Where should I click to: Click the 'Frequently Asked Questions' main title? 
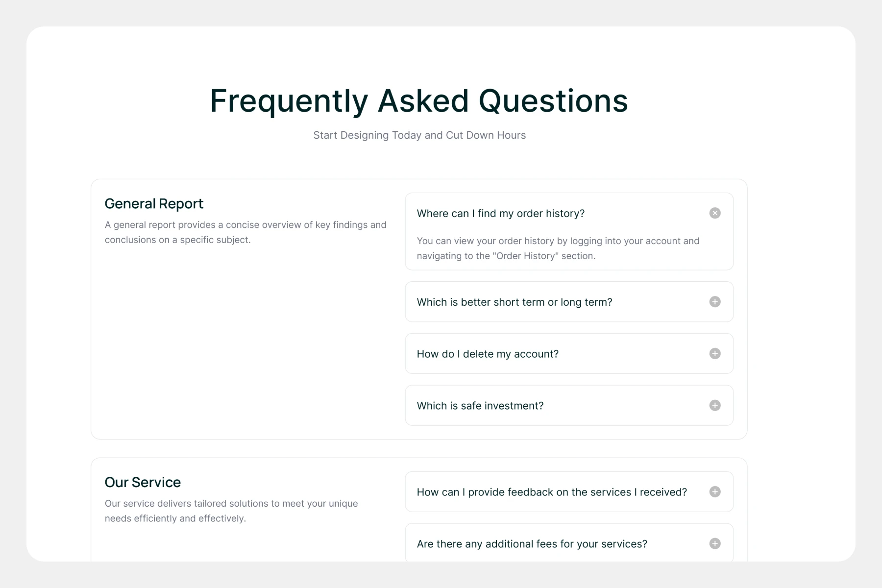coord(419,101)
